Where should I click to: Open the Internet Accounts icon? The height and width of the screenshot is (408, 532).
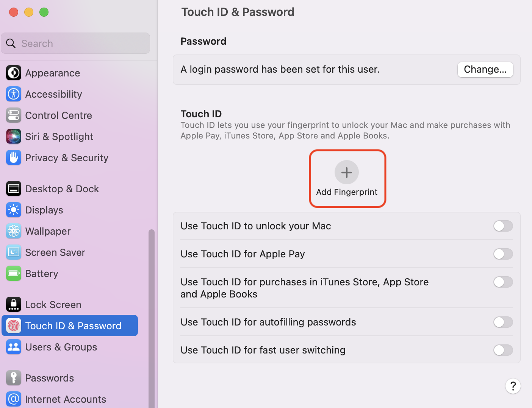[14, 399]
